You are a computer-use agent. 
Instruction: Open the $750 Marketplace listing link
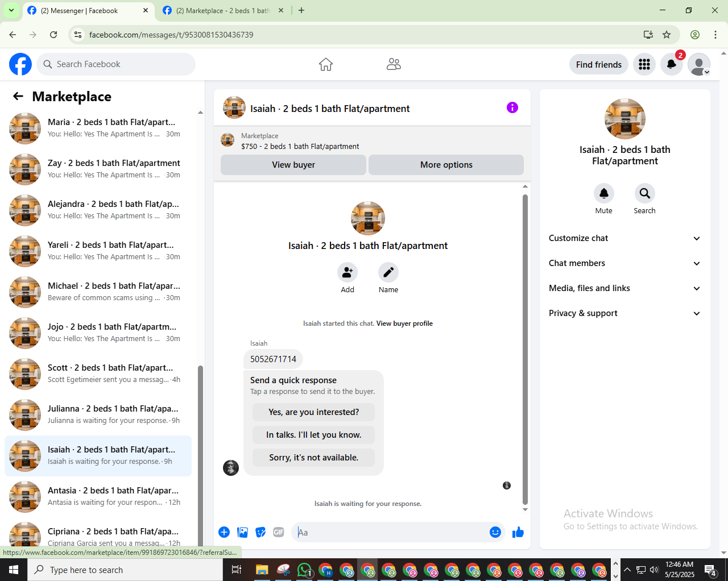(x=300, y=146)
